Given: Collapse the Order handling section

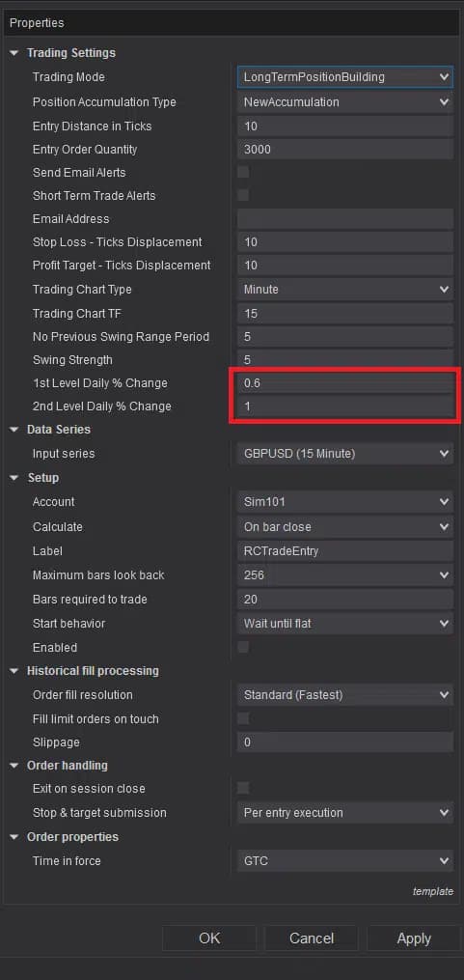Looking at the screenshot, I should coord(14,765).
